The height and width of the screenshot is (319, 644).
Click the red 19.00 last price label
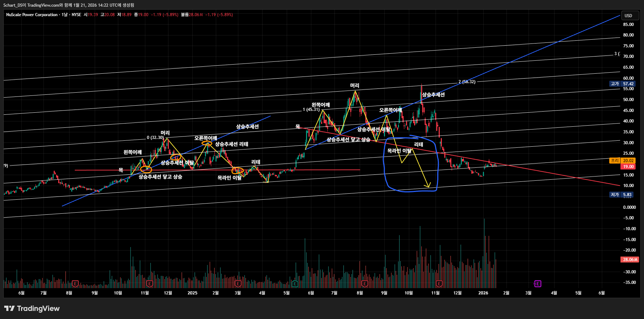click(x=628, y=167)
